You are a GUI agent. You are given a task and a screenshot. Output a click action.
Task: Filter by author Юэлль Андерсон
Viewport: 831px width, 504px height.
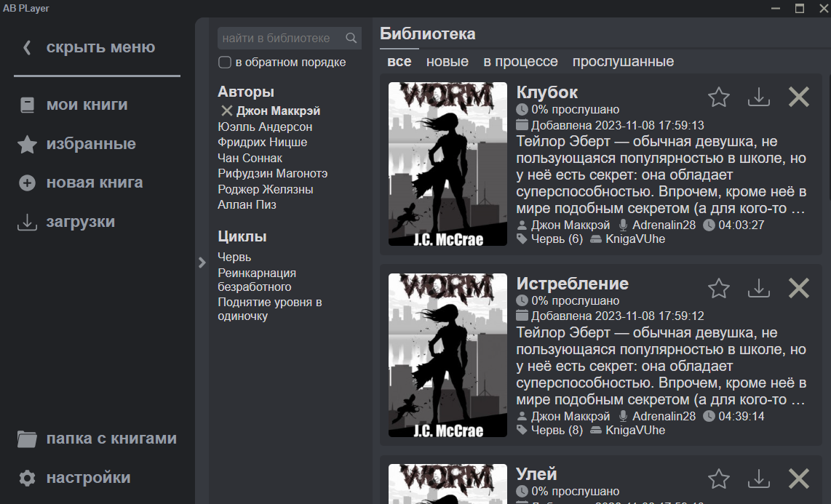click(x=265, y=127)
